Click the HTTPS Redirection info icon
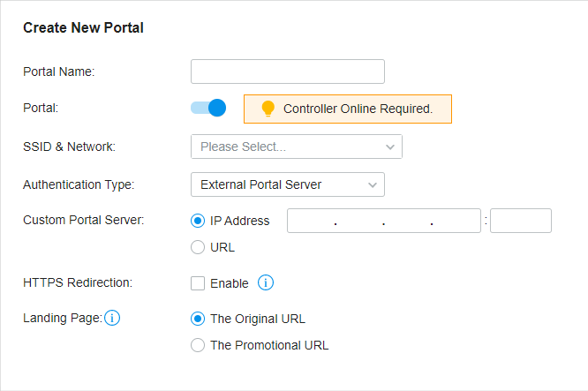This screenshot has height=391, width=588. click(266, 282)
